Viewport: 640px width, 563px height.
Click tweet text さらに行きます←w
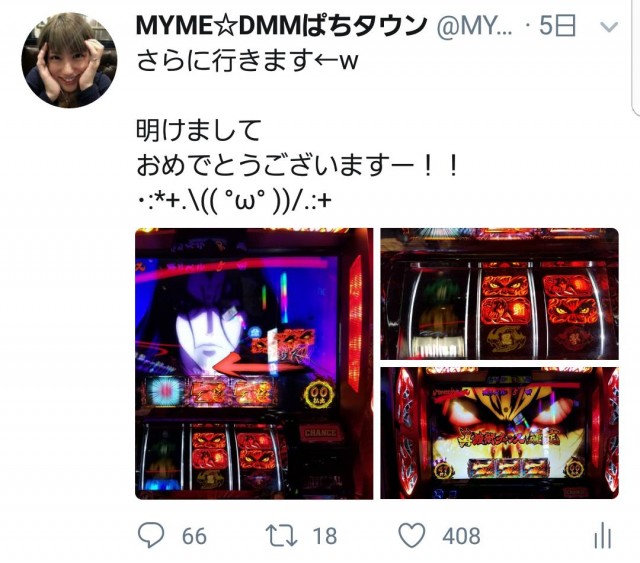point(247,61)
